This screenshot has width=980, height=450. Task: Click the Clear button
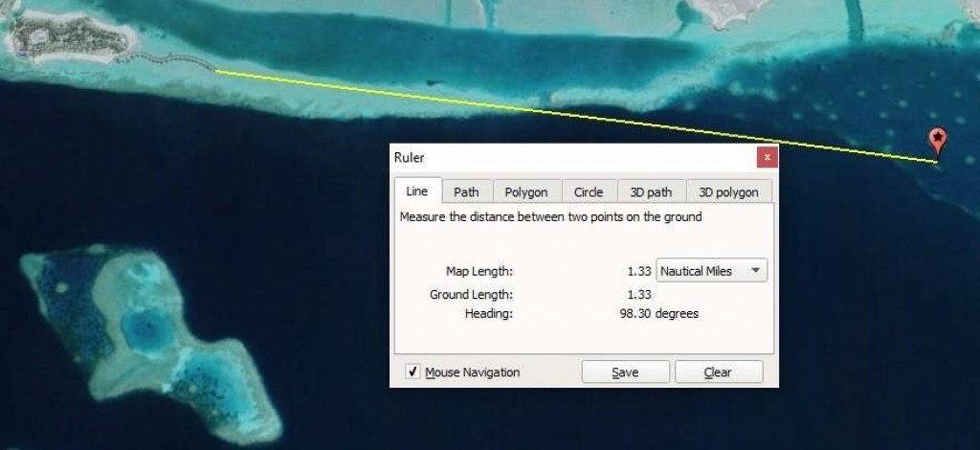(x=718, y=371)
